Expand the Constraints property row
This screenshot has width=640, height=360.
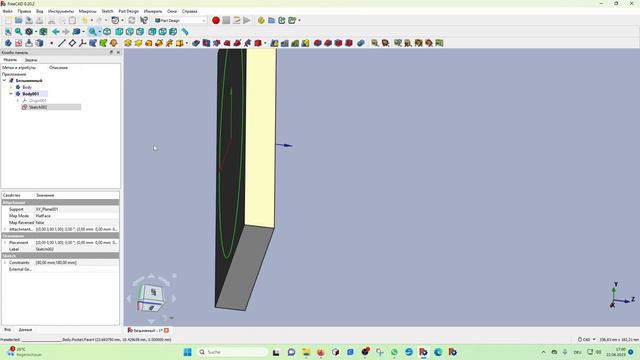point(5,262)
